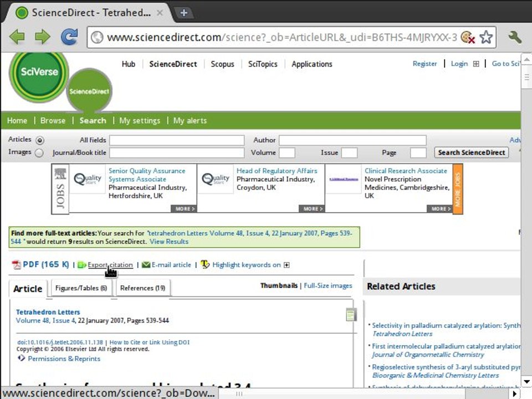The image size is (532, 399).
Task: Bookmark page with star icon
Action: point(486,37)
